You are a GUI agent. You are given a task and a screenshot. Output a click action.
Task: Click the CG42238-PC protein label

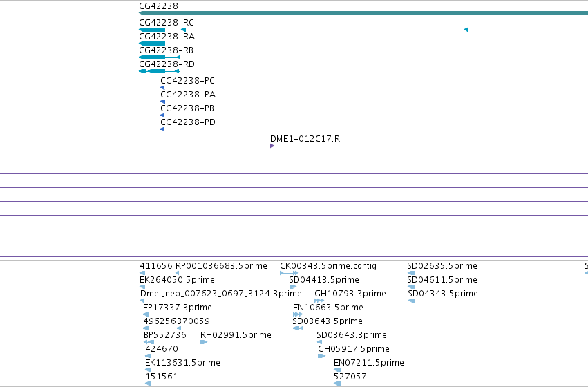(x=187, y=81)
